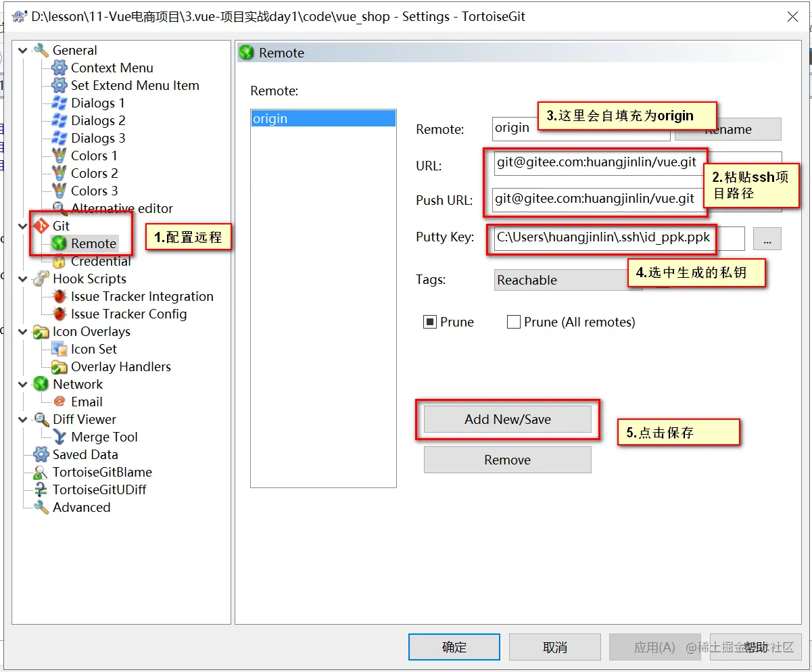Click the TortoiseGit title bar icon
812x672 pixels.
coord(19,17)
